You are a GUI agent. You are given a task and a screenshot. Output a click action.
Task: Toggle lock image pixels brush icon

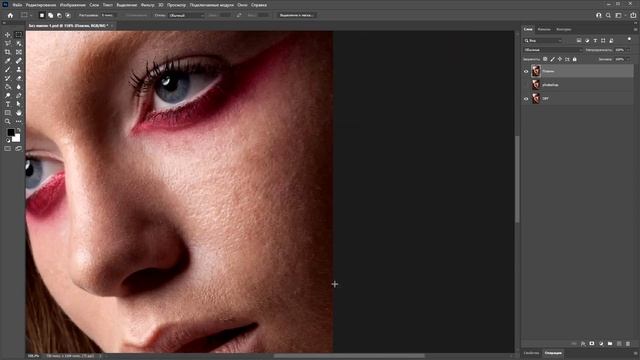(553, 59)
